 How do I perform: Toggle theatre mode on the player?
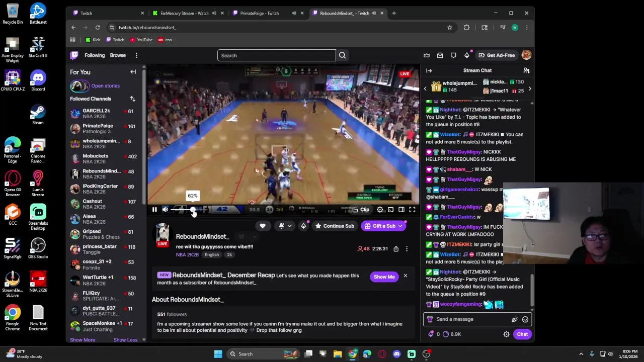click(x=401, y=210)
